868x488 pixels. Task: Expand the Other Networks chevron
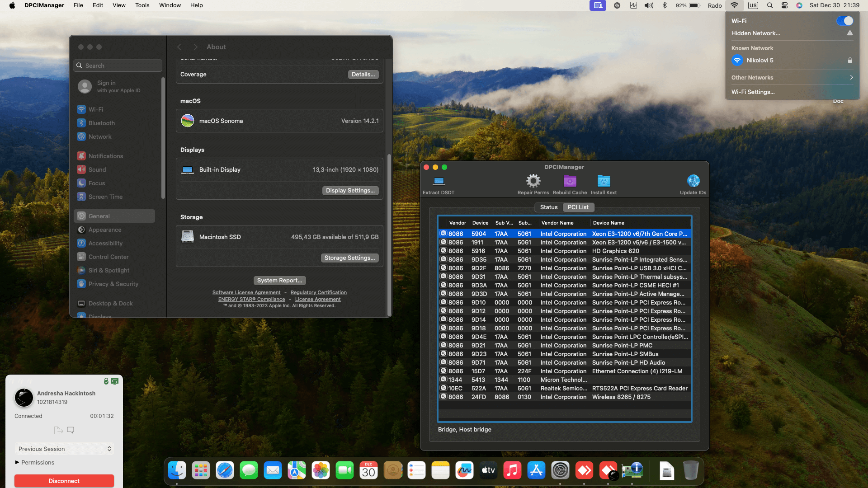[x=851, y=77]
